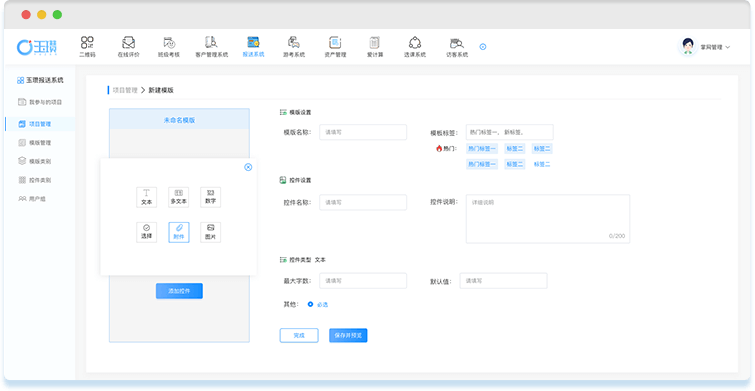This screenshot has width=755, height=391.
Task: Click the 添加控件 button
Action: coord(179,291)
